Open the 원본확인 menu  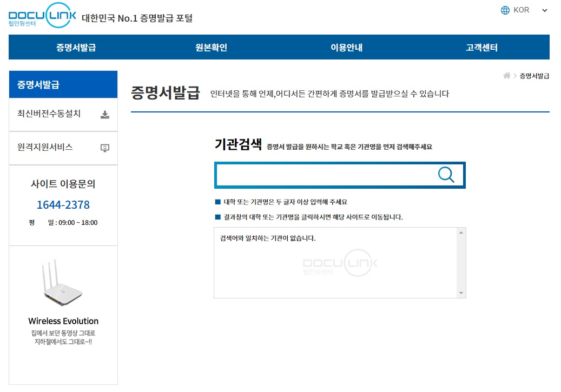(x=212, y=48)
